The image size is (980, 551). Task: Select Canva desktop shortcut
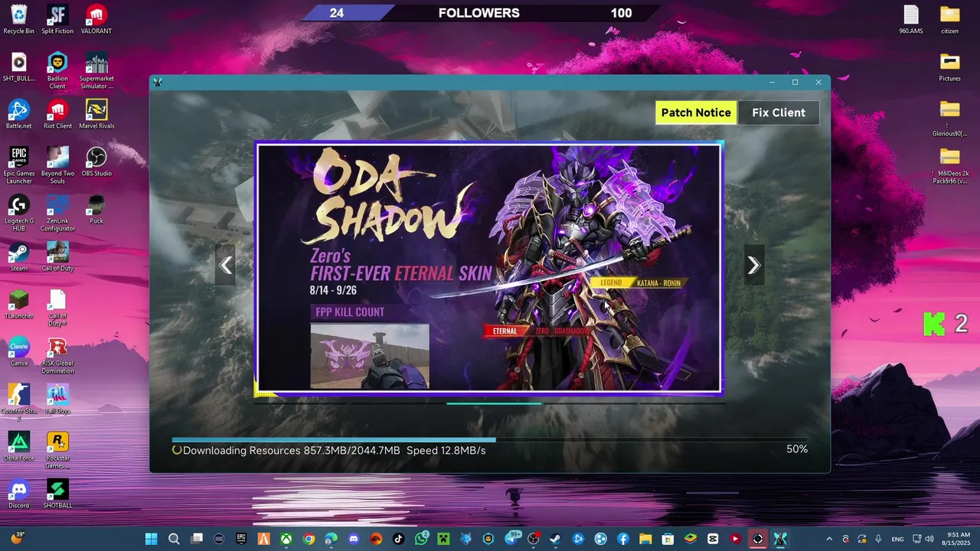tap(18, 351)
